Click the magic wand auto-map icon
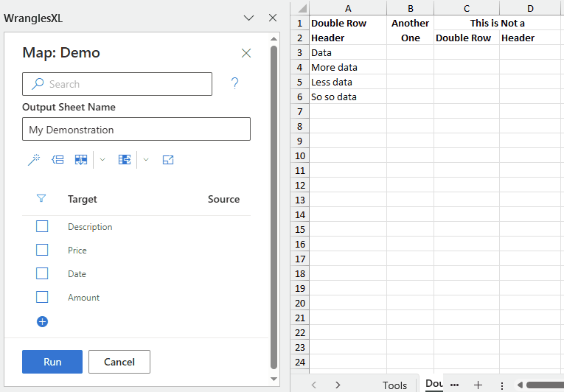The height and width of the screenshot is (392, 564). (x=33, y=160)
